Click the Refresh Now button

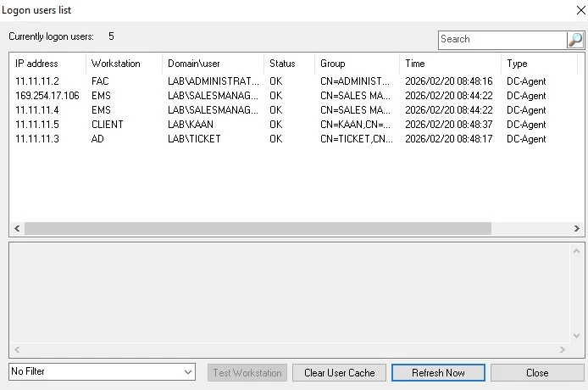438,373
